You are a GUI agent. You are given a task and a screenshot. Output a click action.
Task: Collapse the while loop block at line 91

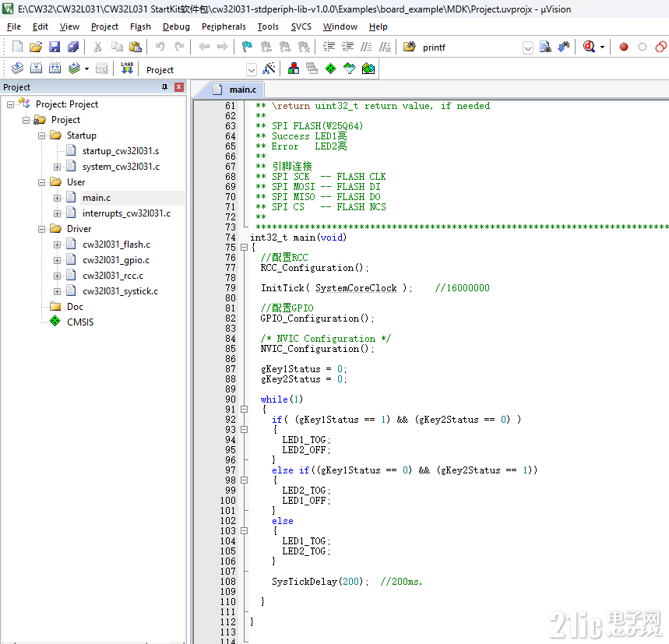pyautogui.click(x=244, y=410)
